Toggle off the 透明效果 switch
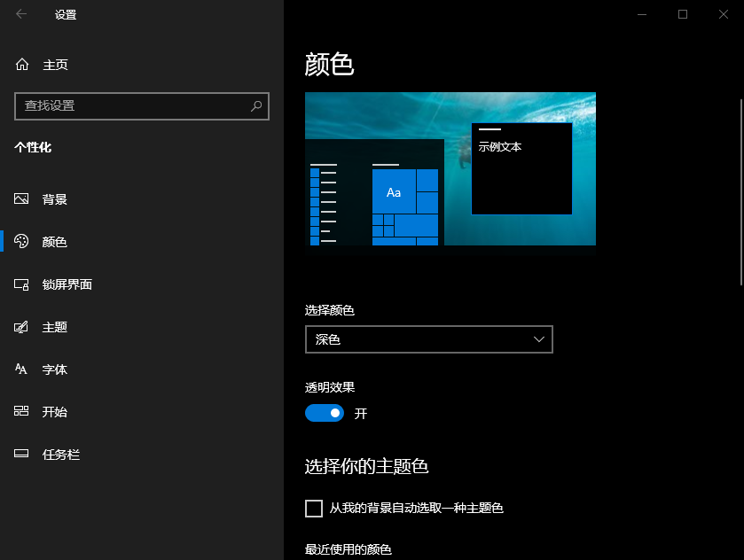This screenshot has height=560, width=744. (325, 413)
